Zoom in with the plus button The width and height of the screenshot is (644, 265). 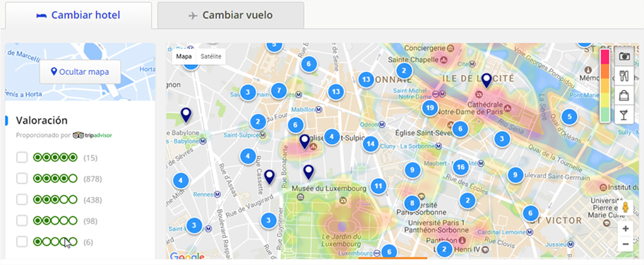point(626,229)
